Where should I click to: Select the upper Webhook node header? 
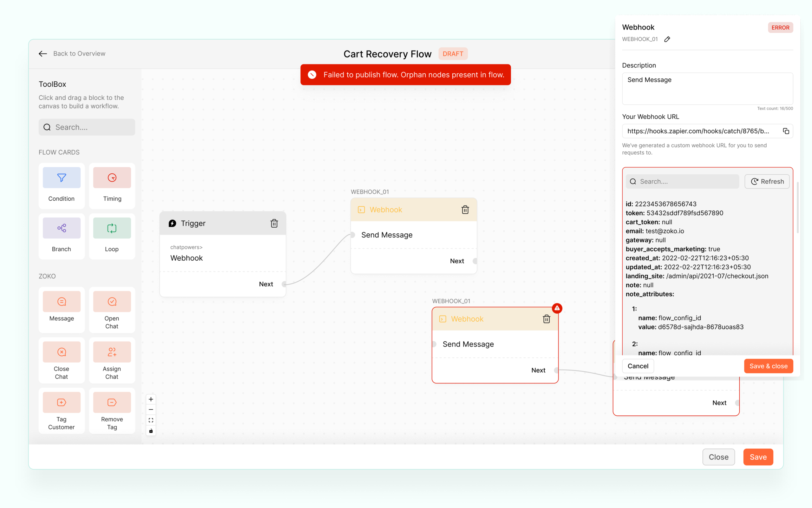click(414, 210)
